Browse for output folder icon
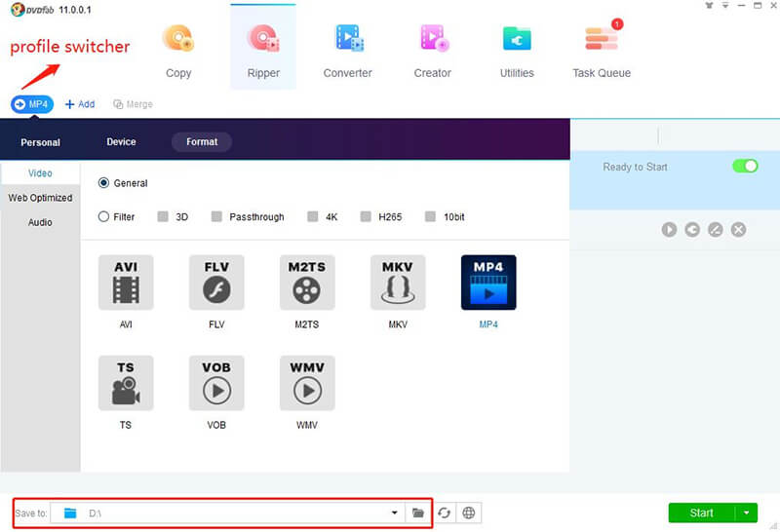The image size is (780, 532). (418, 513)
